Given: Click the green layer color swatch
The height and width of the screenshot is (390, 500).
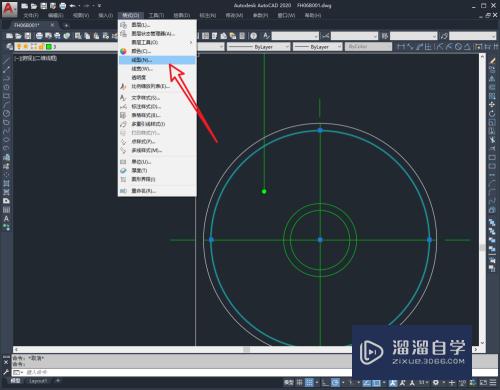Looking at the screenshot, I should (49, 47).
